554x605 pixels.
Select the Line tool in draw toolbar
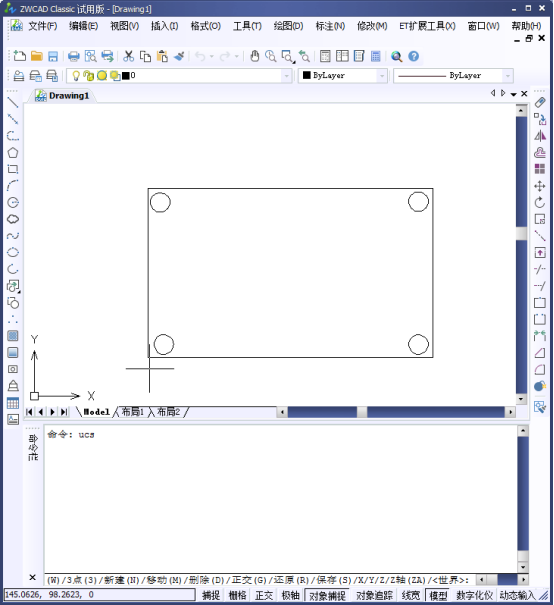(13, 103)
